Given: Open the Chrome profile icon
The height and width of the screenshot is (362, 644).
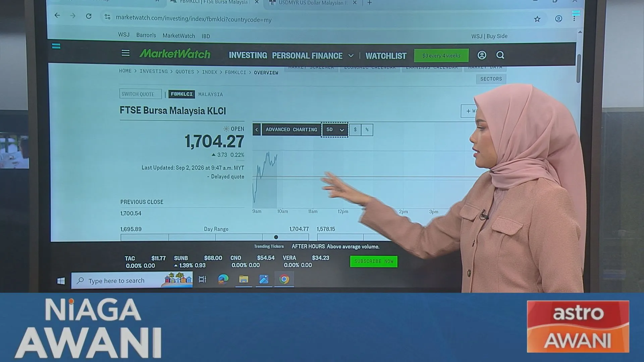Looking at the screenshot, I should 558,19.
